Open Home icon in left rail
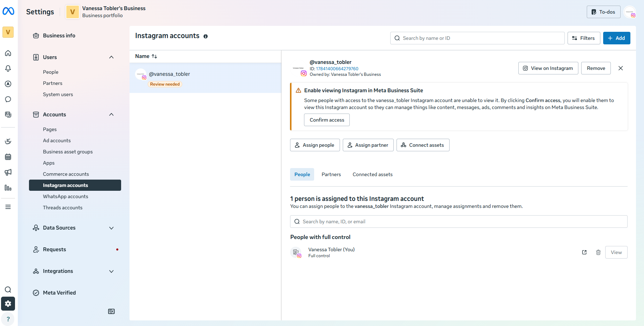Screen dimensions: 644x326 click(8, 53)
